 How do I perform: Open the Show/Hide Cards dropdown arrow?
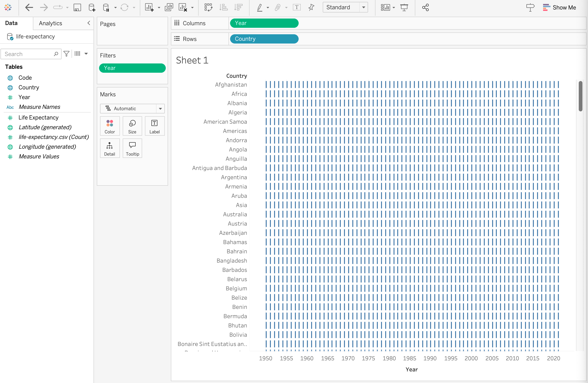point(394,8)
